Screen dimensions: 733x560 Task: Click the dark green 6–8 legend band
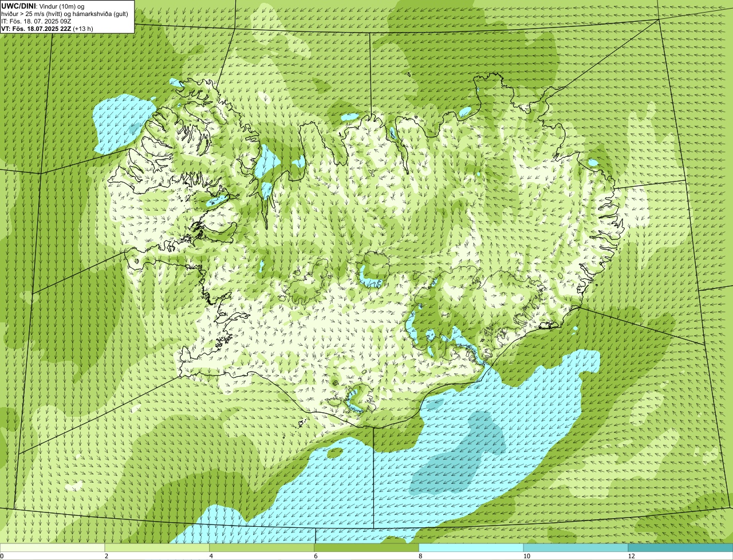click(x=366, y=547)
